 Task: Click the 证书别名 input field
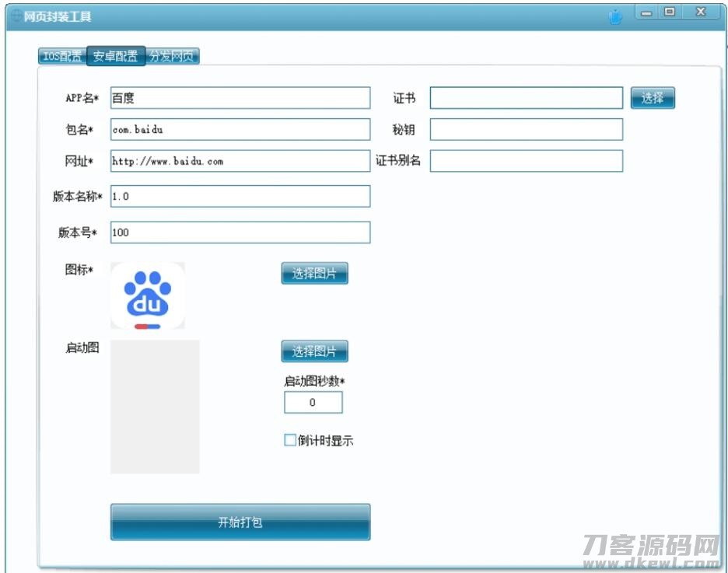(x=526, y=161)
